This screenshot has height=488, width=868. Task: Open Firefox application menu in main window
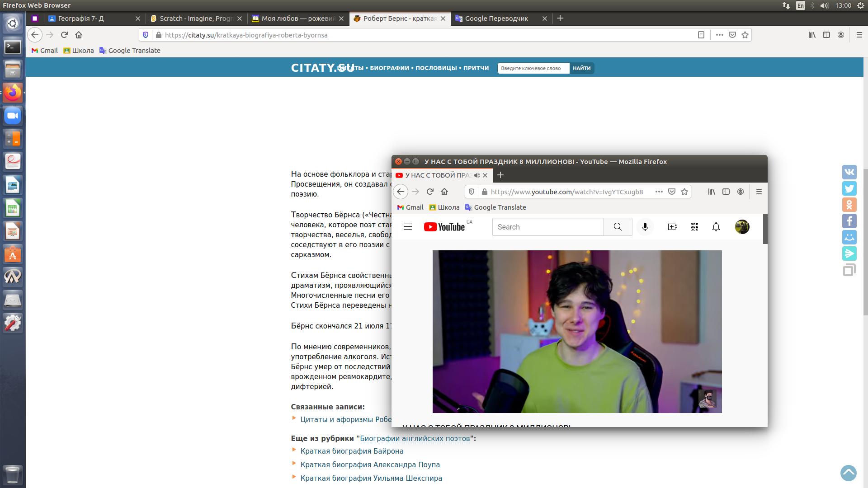click(859, 35)
